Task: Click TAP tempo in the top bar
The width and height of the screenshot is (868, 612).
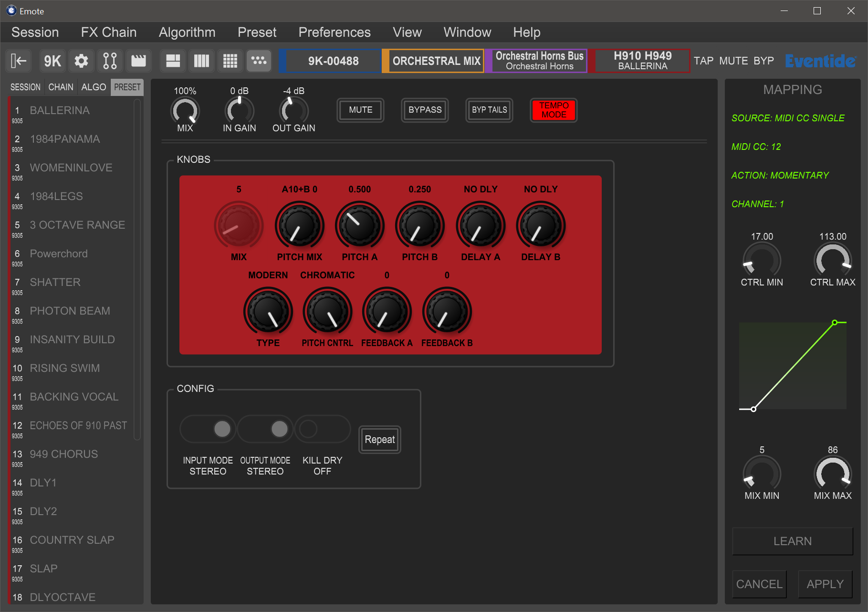Action: pyautogui.click(x=703, y=61)
